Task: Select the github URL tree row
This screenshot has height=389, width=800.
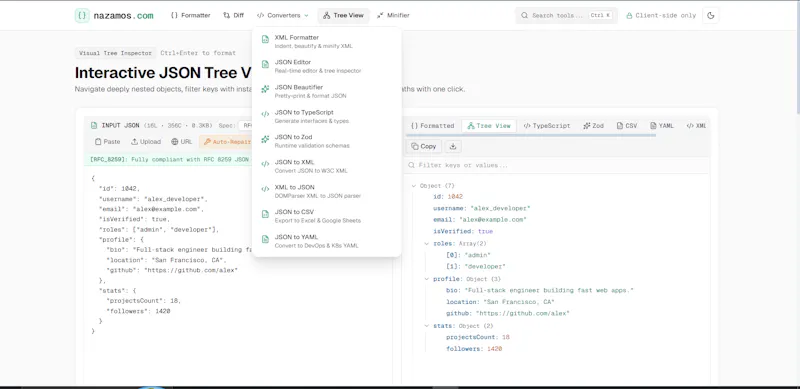Action: 508,313
